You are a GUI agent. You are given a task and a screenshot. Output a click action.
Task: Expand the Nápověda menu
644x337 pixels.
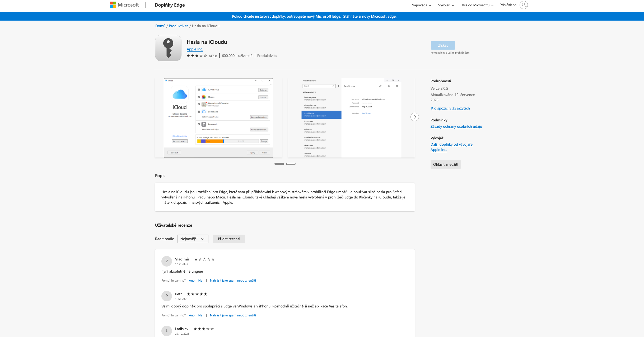[421, 5]
